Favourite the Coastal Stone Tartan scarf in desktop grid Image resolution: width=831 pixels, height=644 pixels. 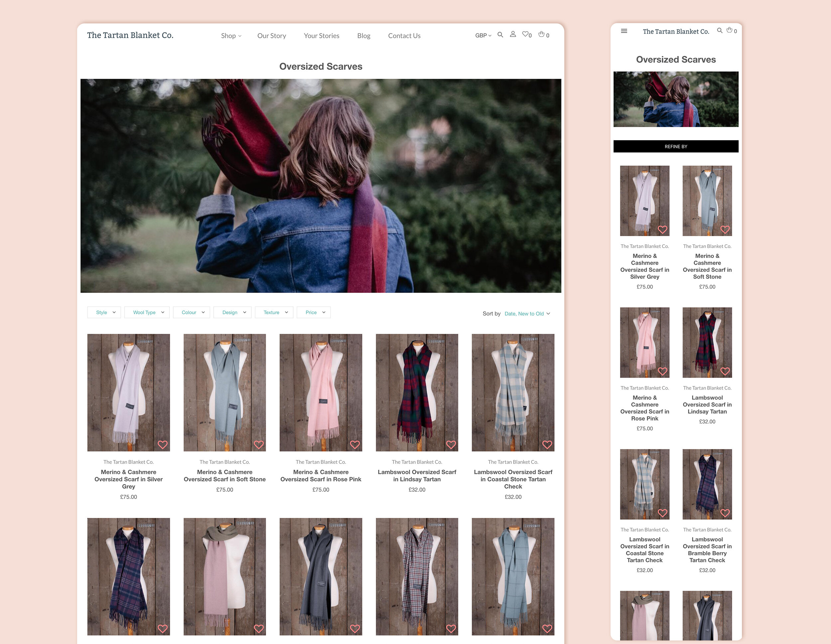547,445
